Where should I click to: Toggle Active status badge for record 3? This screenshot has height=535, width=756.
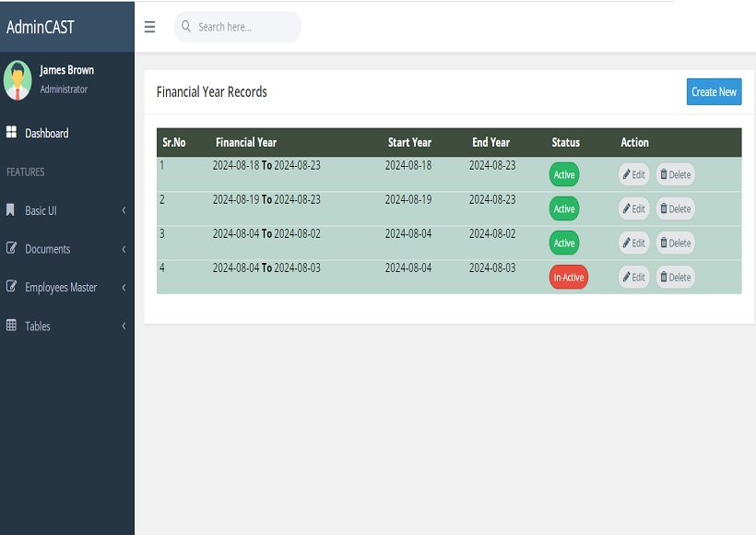coord(564,243)
